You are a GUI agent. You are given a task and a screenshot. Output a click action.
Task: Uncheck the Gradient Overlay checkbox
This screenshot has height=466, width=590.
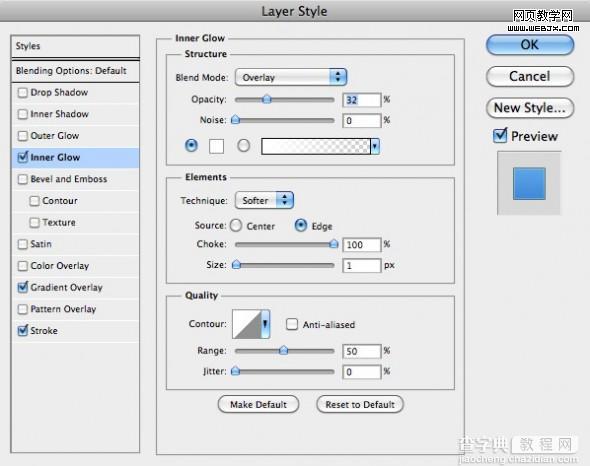coord(23,287)
